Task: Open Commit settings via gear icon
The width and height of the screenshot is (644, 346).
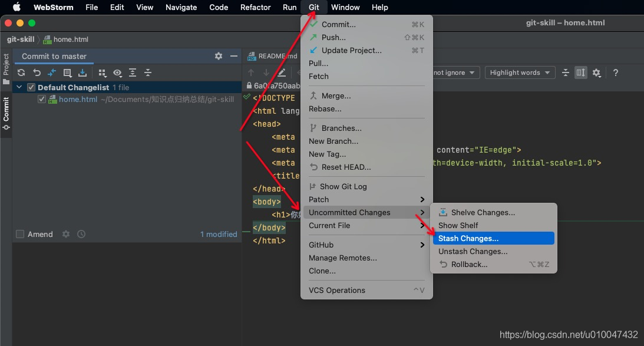Action: pos(218,56)
